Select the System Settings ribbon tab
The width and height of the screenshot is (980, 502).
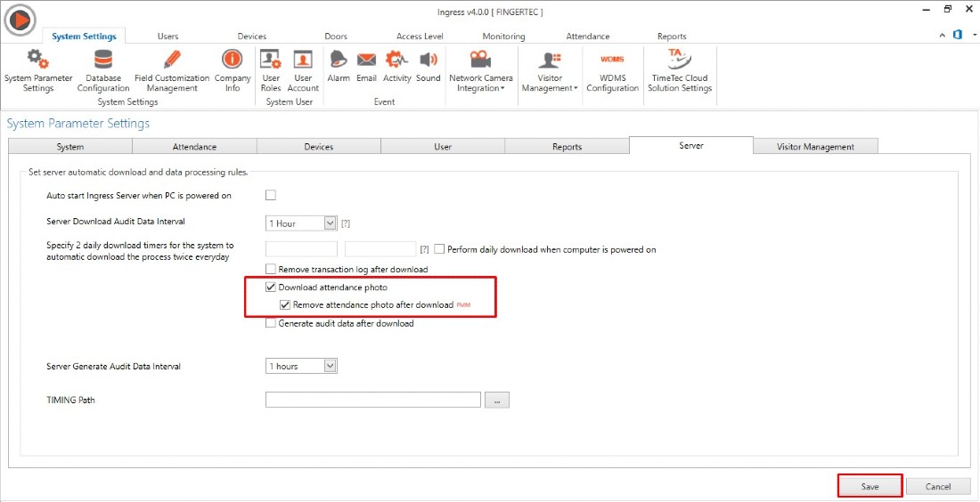[84, 36]
